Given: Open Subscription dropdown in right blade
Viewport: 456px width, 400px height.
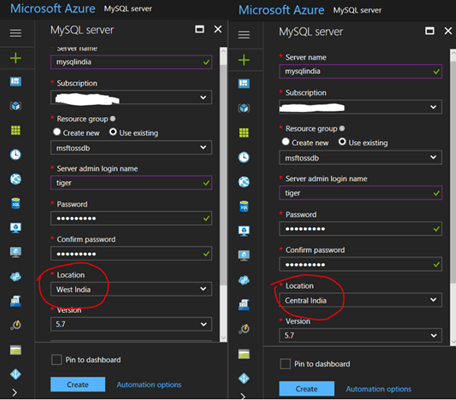Looking at the screenshot, I should coord(361,107).
